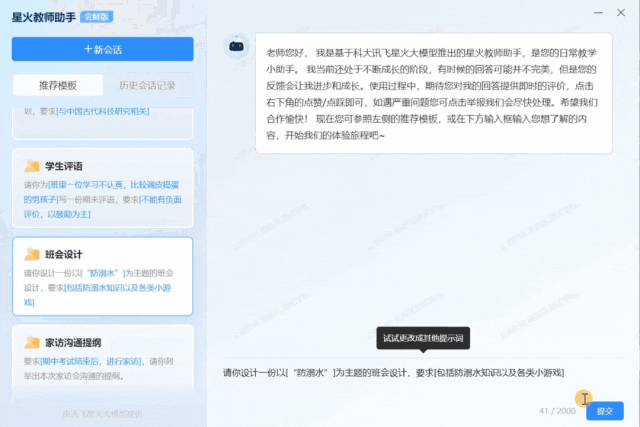640x427 pixels.
Task: Click the robot assistant avatar icon
Action: point(236,46)
